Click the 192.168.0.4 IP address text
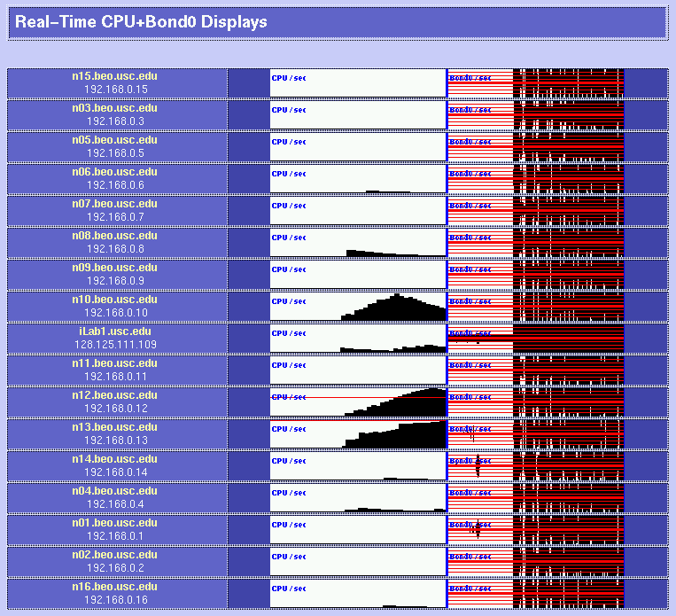 click(115, 504)
